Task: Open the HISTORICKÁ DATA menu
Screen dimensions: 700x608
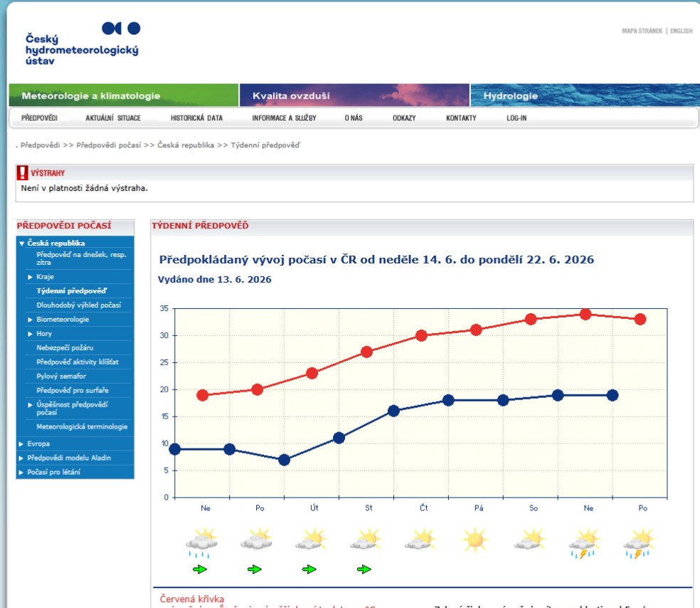Action: coord(196,118)
